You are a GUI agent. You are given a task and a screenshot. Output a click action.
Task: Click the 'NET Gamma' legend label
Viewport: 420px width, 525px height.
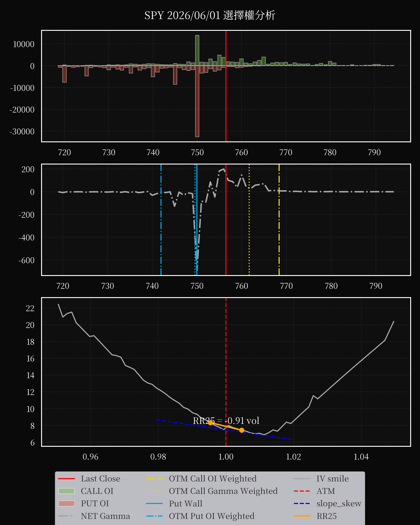(105, 516)
